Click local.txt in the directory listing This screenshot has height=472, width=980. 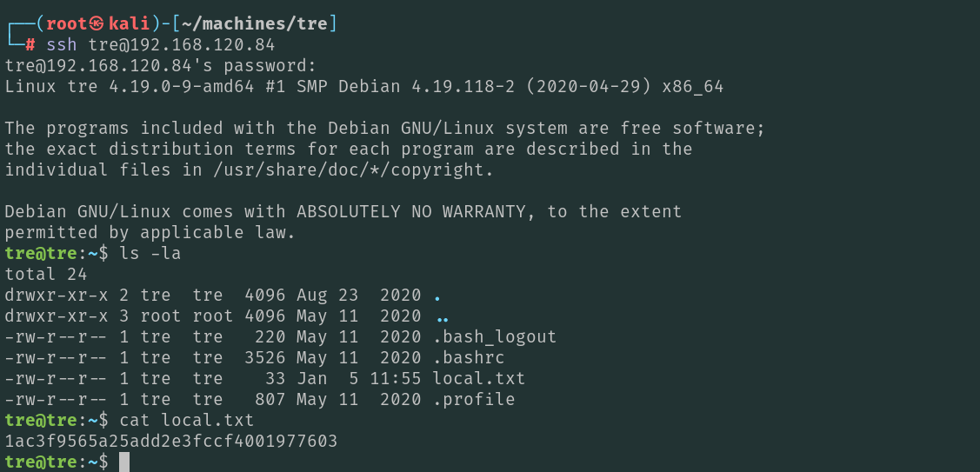[479, 378]
